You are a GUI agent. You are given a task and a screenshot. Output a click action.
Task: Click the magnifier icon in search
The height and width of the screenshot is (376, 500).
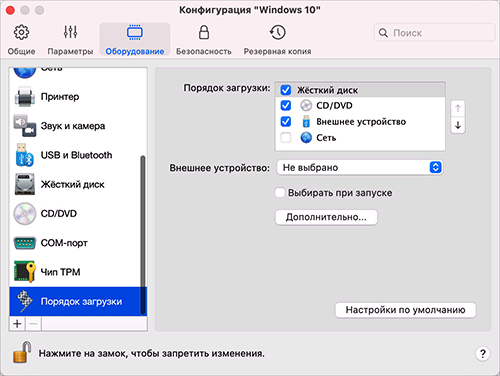pyautogui.click(x=383, y=33)
